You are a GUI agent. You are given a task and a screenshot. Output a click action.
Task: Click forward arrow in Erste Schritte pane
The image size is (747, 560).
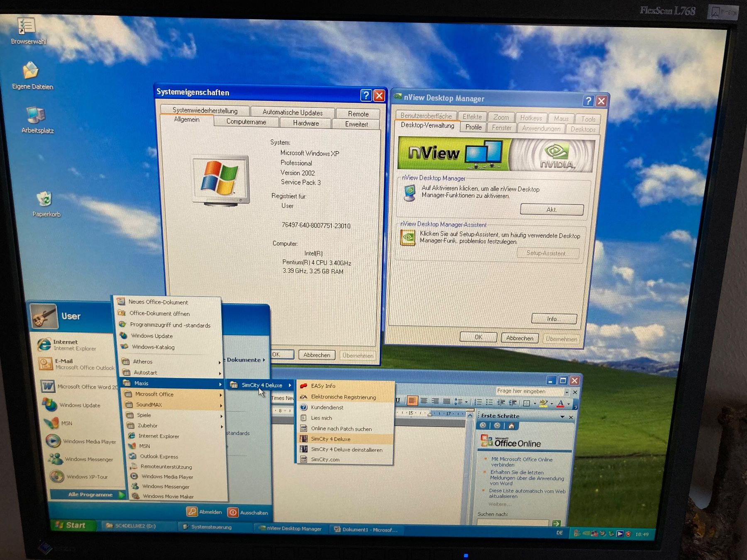click(497, 425)
